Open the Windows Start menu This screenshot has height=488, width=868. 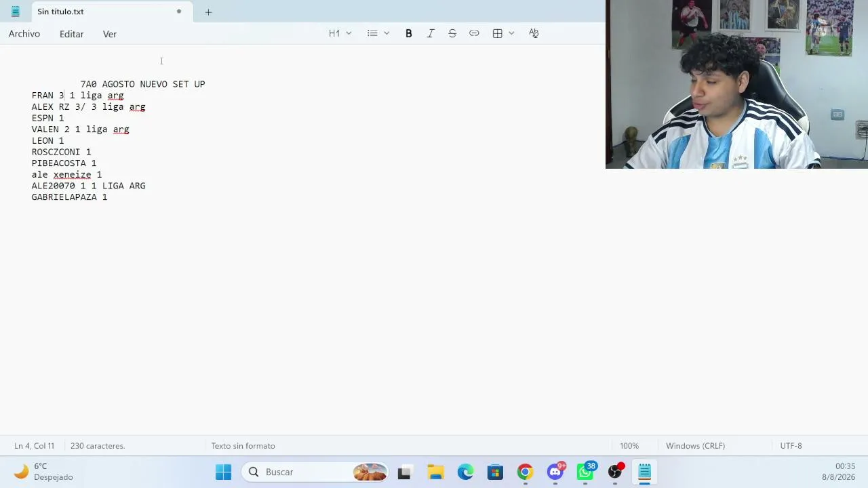click(223, 472)
